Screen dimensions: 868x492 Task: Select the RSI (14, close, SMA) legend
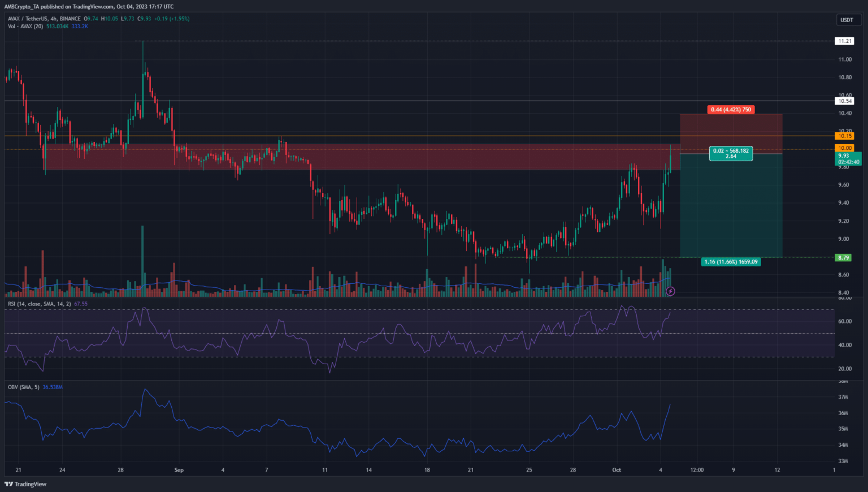coord(40,304)
